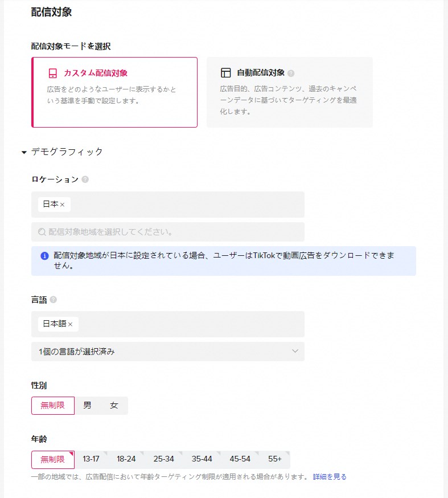Click the blue info icon in notice
The width and height of the screenshot is (448, 498).
(x=44, y=256)
